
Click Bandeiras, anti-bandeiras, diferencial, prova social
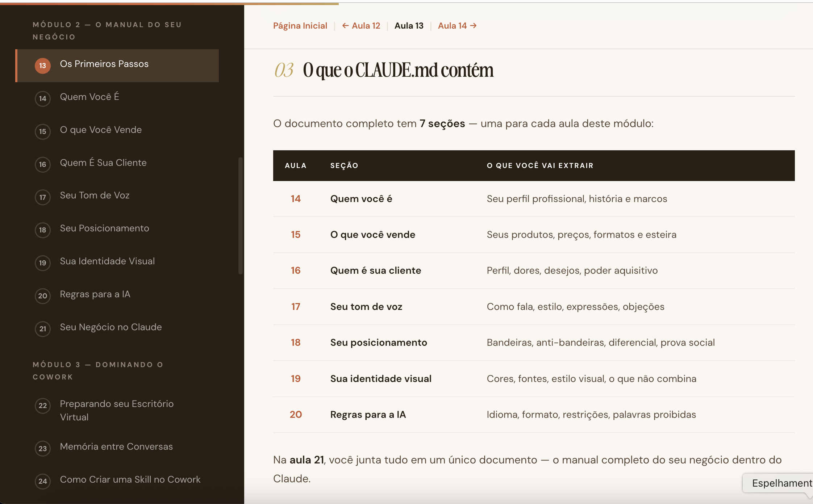[x=601, y=343]
